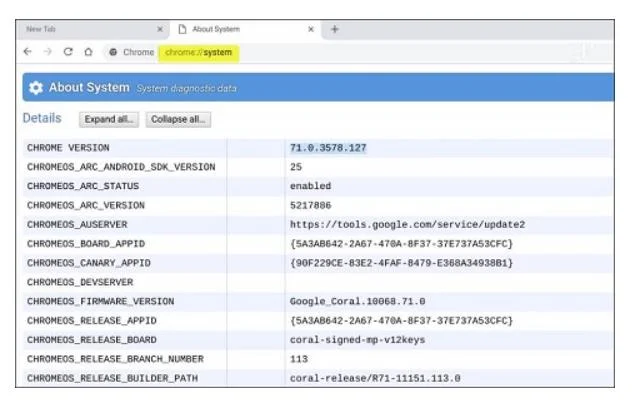
Task: Switch to the New Tab tab
Action: 92,29
